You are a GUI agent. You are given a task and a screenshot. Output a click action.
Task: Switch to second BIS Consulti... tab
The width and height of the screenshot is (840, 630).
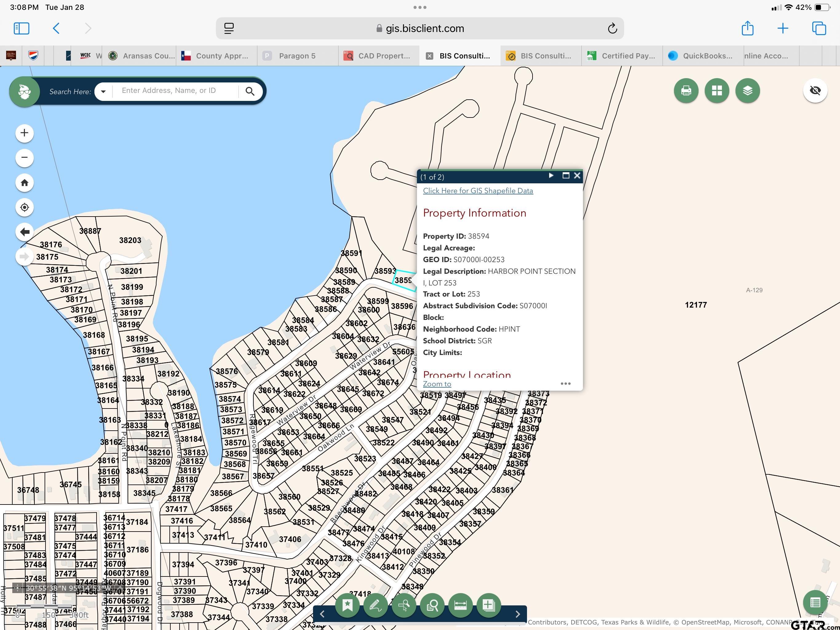541,56
